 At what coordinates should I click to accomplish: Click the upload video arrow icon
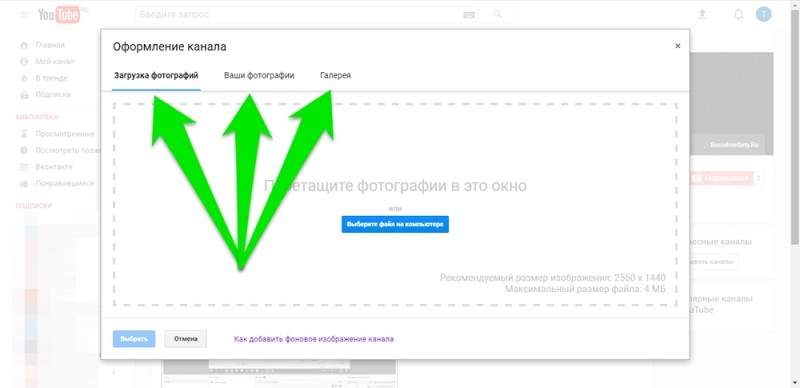point(703,14)
